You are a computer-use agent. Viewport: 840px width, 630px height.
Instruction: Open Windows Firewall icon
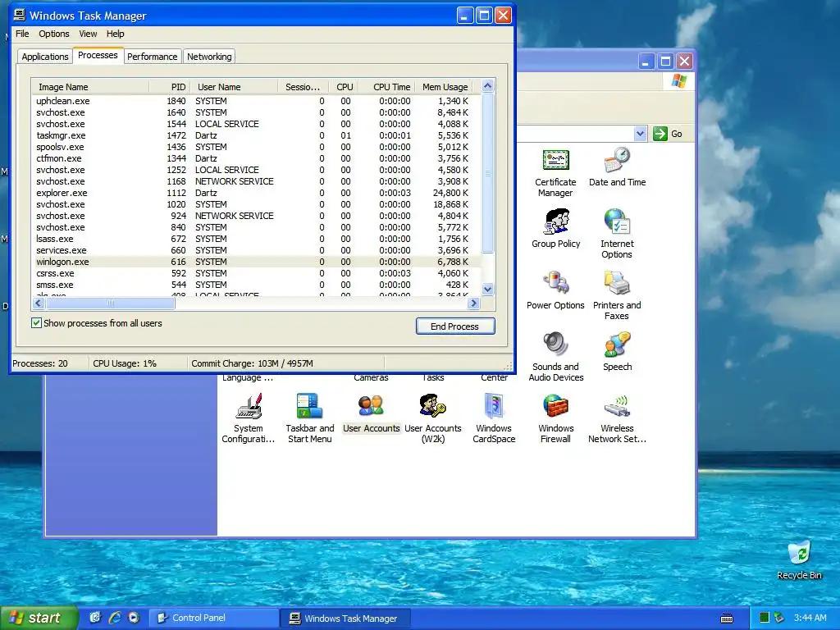pos(555,406)
